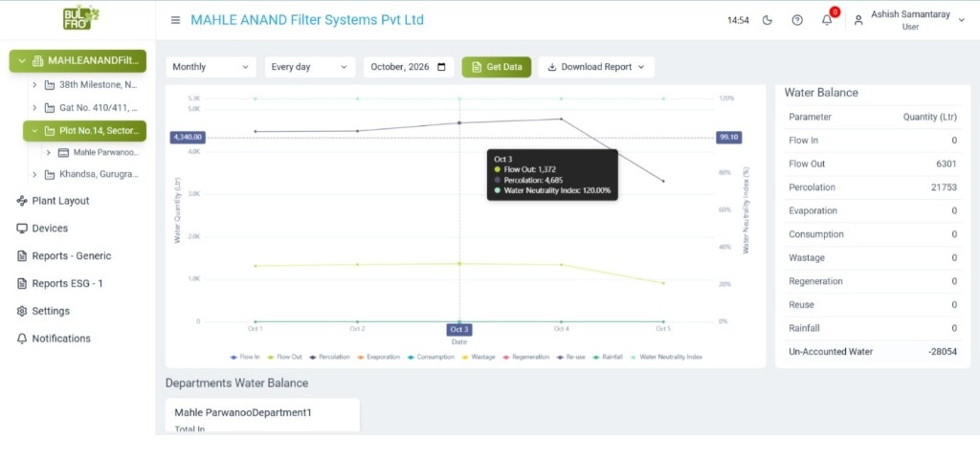Open the Every day frequency dropdown

309,67
